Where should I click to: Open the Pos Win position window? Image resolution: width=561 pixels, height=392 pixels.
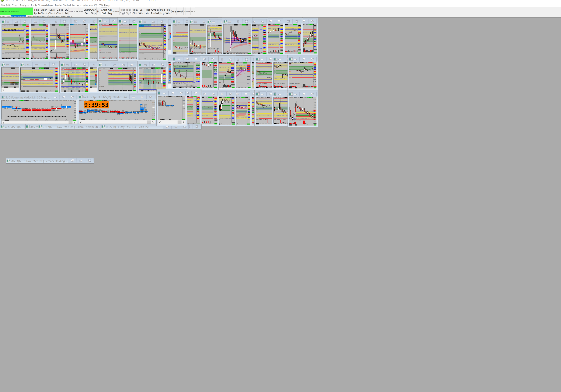click(x=168, y=12)
